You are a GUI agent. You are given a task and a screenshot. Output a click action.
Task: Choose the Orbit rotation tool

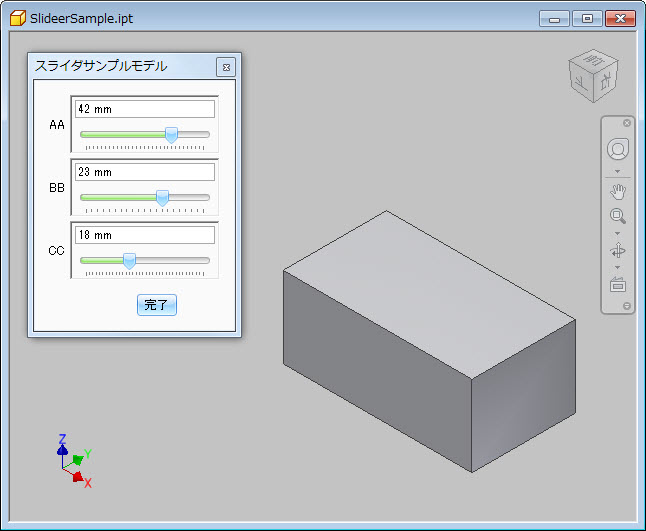[618, 250]
